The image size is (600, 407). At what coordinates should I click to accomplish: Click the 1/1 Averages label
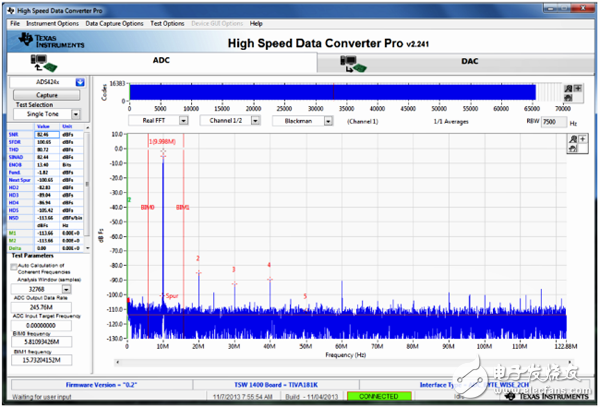click(x=451, y=122)
